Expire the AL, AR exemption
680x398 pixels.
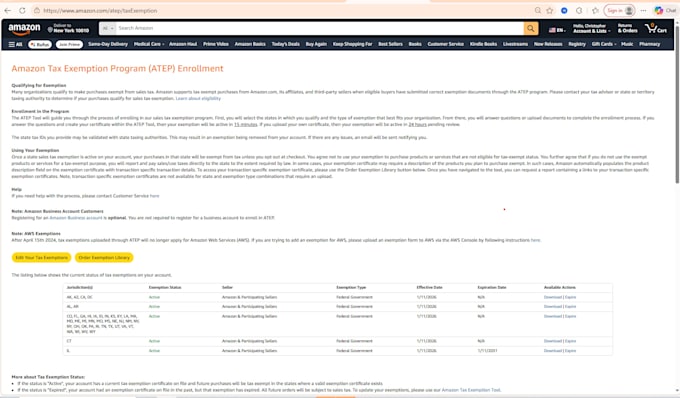[570, 307]
